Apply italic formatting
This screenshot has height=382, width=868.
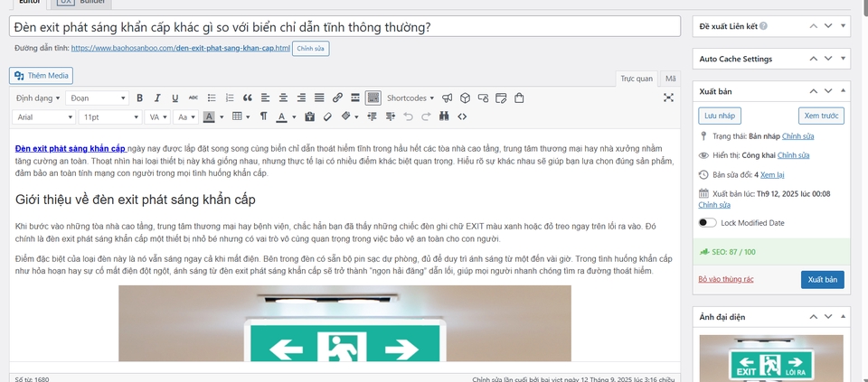157,98
